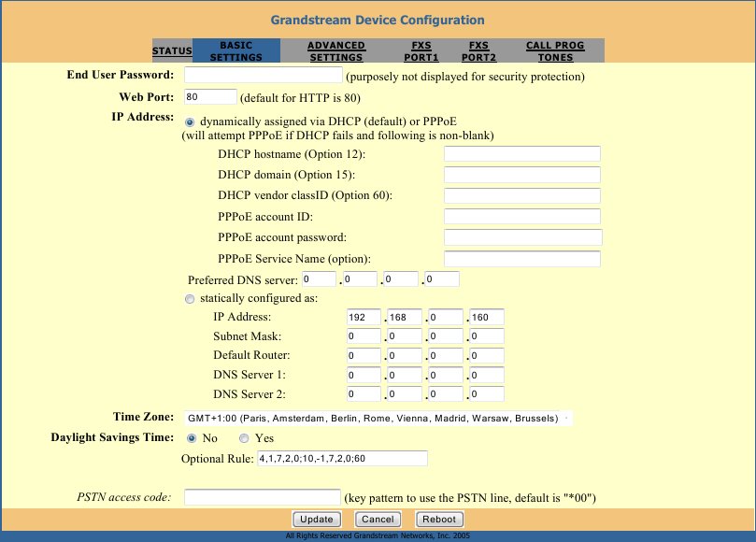Click the All Rights Reserved Grandstream footer text
The height and width of the screenshot is (542, 756).
[378, 535]
